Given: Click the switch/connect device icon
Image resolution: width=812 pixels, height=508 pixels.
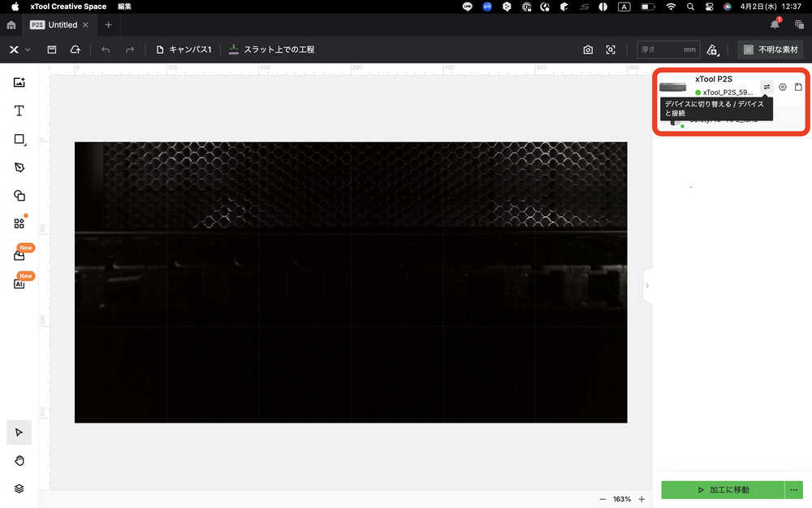Looking at the screenshot, I should (767, 87).
